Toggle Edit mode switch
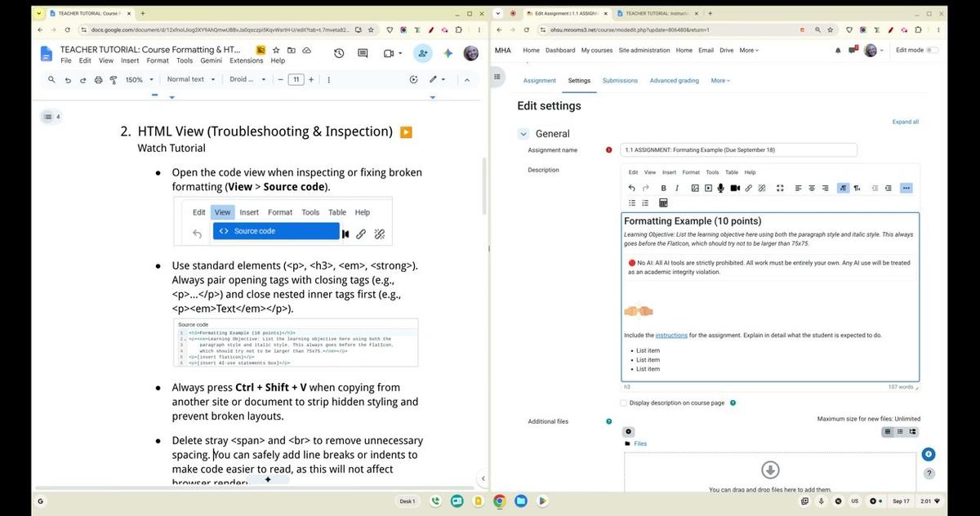The image size is (980, 516). tap(932, 51)
